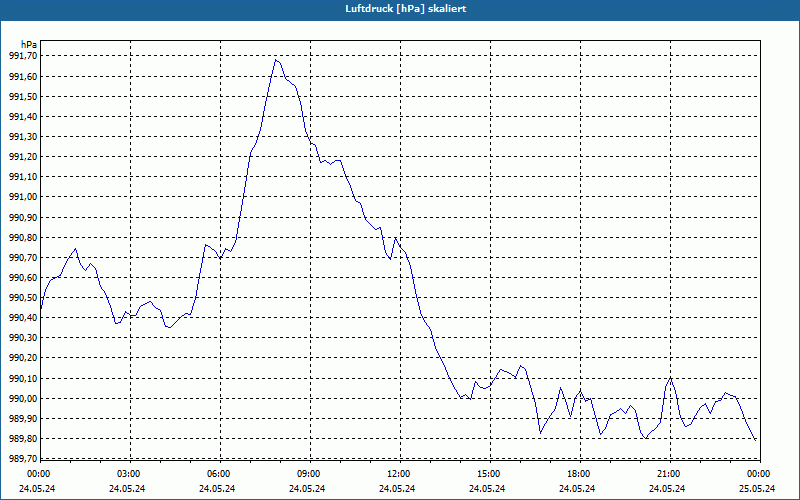Image resolution: width=800 pixels, height=500 pixels.
Task: Click y-axis tick value 990,20
Action: 23,358
